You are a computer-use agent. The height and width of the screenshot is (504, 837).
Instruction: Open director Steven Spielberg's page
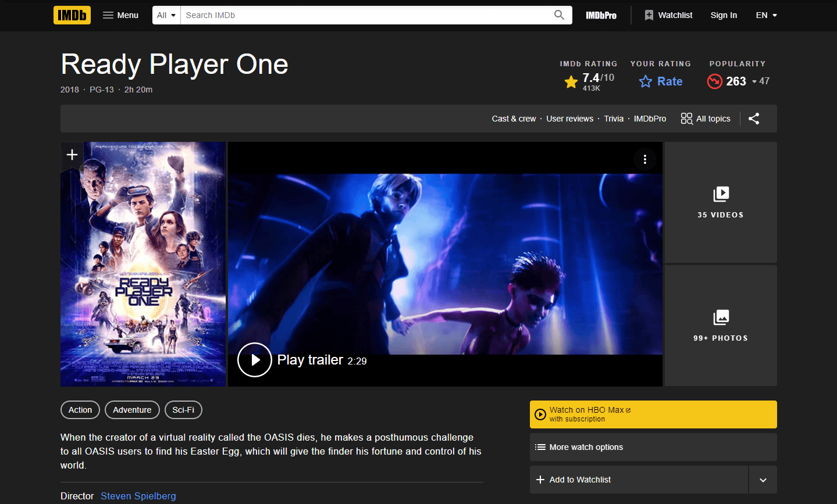point(138,496)
